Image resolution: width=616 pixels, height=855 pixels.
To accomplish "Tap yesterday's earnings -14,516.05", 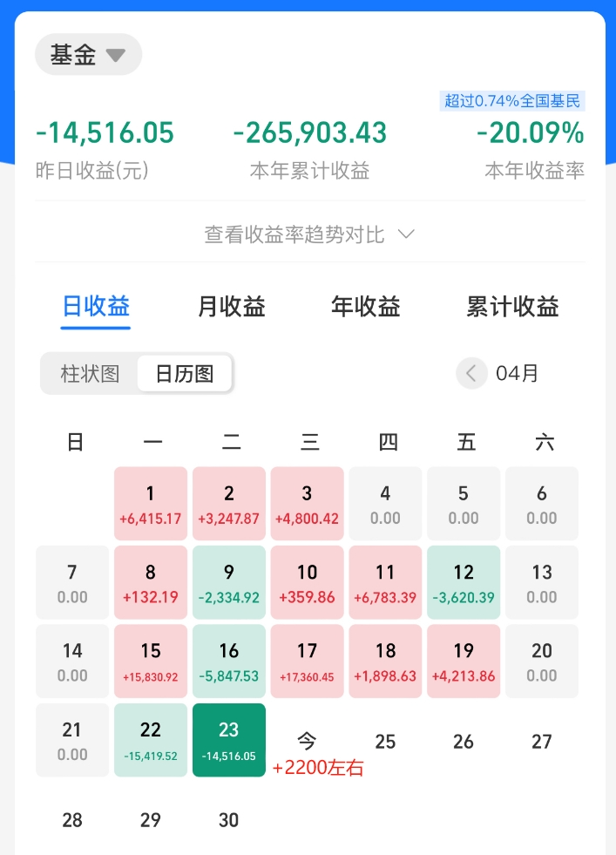I will (105, 133).
